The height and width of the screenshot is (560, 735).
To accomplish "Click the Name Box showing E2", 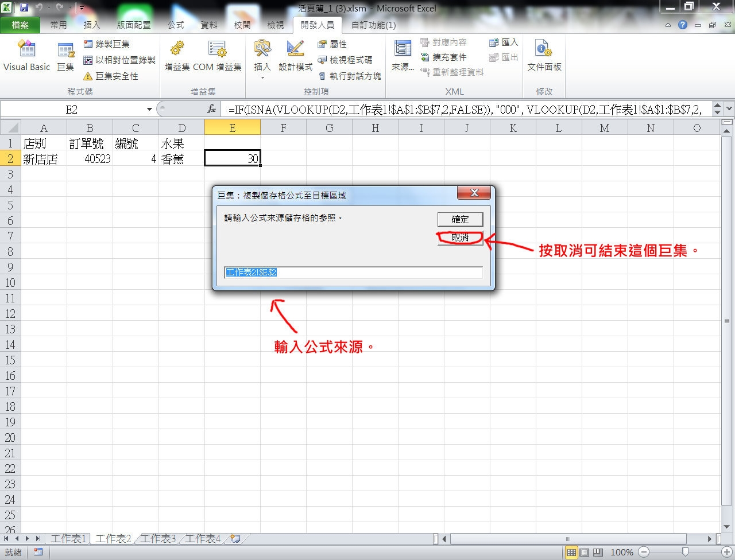I will 72,109.
